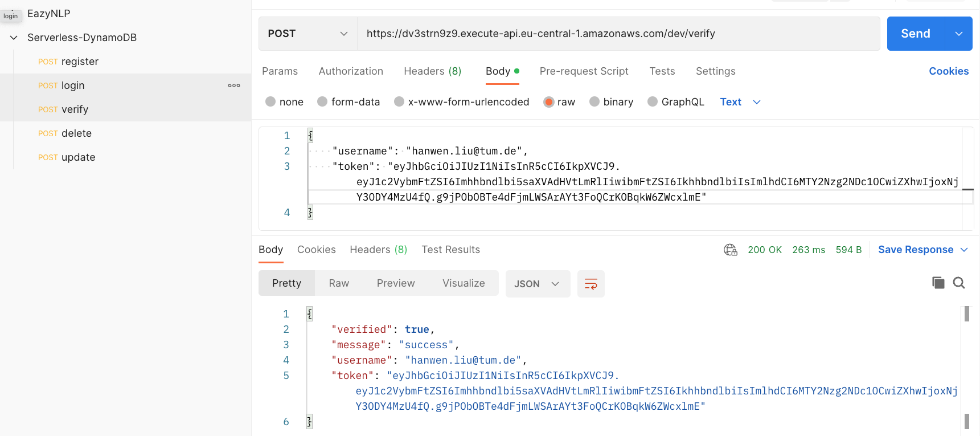This screenshot has width=980, height=436.
Task: Open the POST method dropdown
Action: pyautogui.click(x=308, y=34)
